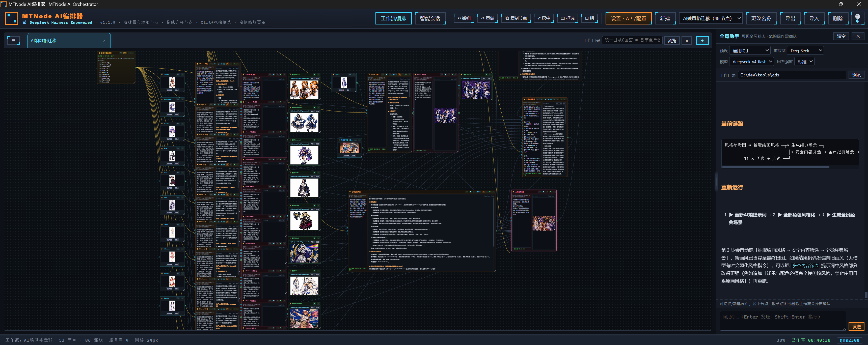Activate the box-select (框选) tool
This screenshot has height=345, width=868.
coord(567,18)
